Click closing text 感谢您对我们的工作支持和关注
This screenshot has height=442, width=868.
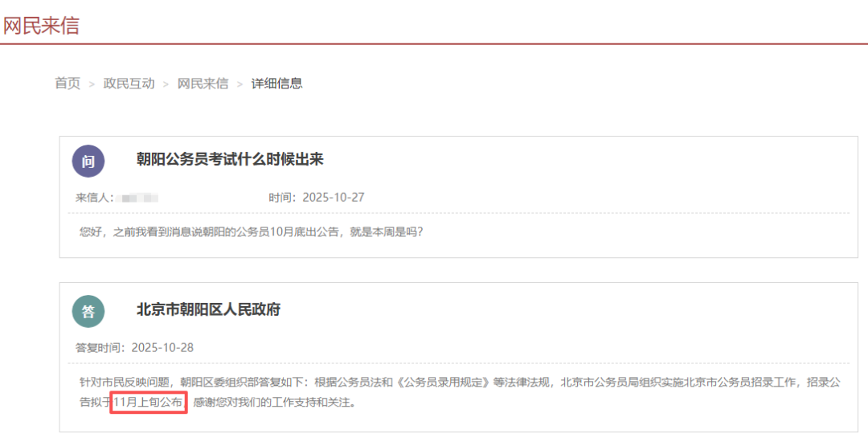[x=274, y=402]
